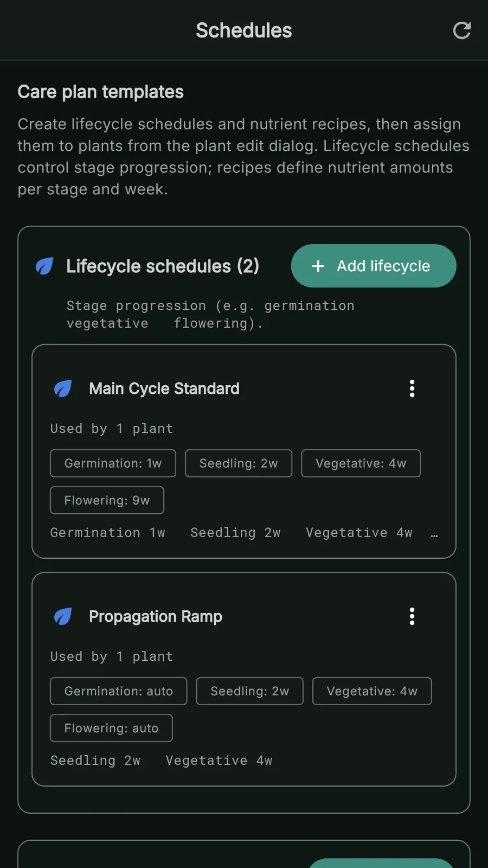Screen dimensions: 488x868
Task: Open three-dot menu for Propagation Ramp
Action: click(412, 616)
